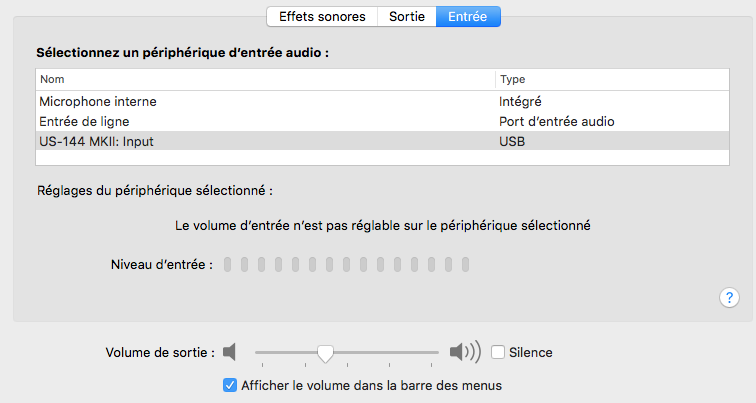Click the low volume speaker icon
This screenshot has height=403, width=756.
click(x=230, y=352)
